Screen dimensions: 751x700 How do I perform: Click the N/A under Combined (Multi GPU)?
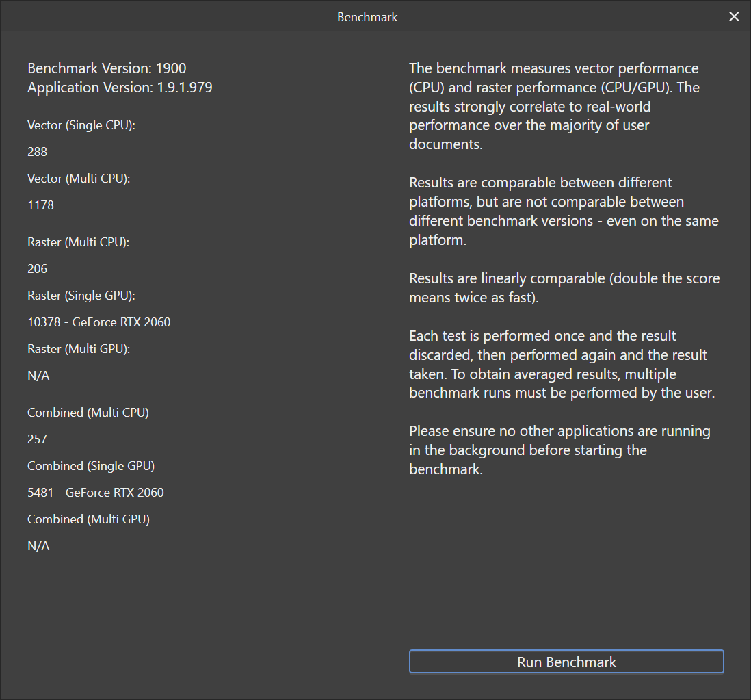tap(38, 546)
